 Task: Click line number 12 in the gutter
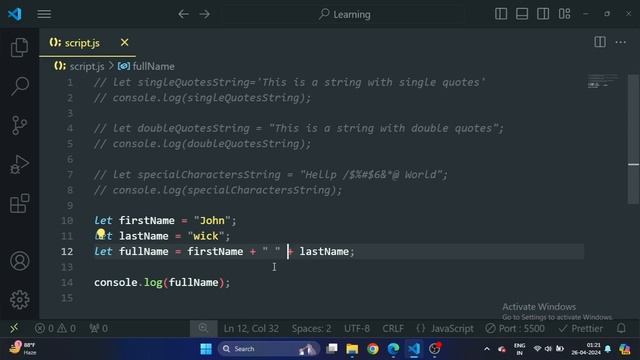pyautogui.click(x=67, y=251)
